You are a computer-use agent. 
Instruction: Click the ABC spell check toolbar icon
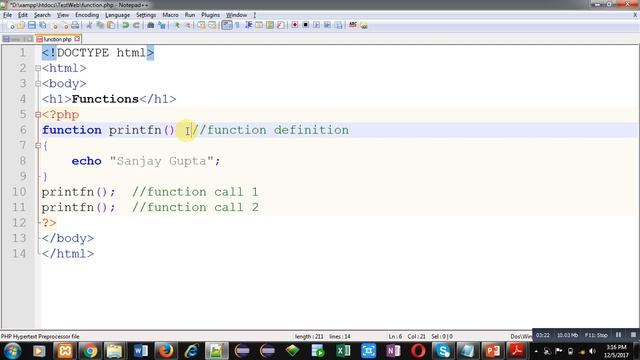pyautogui.click(x=353, y=25)
